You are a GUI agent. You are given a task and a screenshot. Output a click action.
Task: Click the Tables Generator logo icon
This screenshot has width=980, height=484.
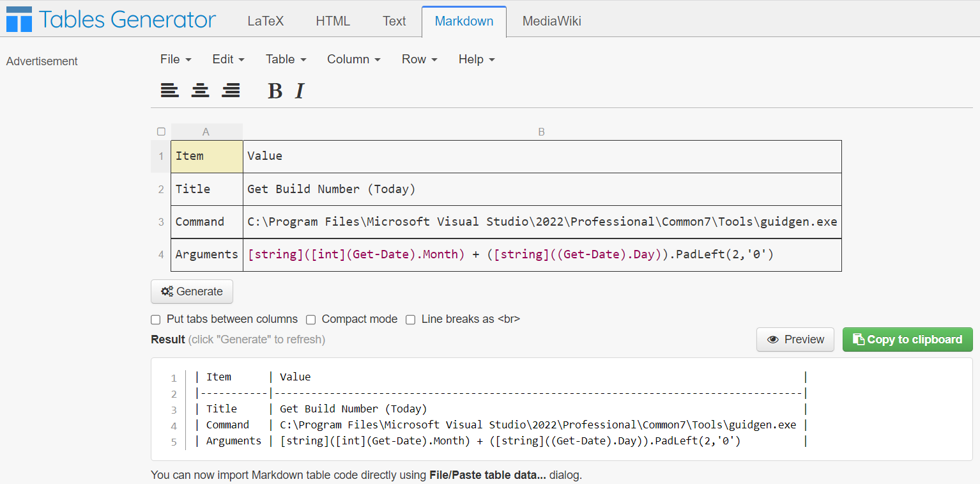[19, 20]
